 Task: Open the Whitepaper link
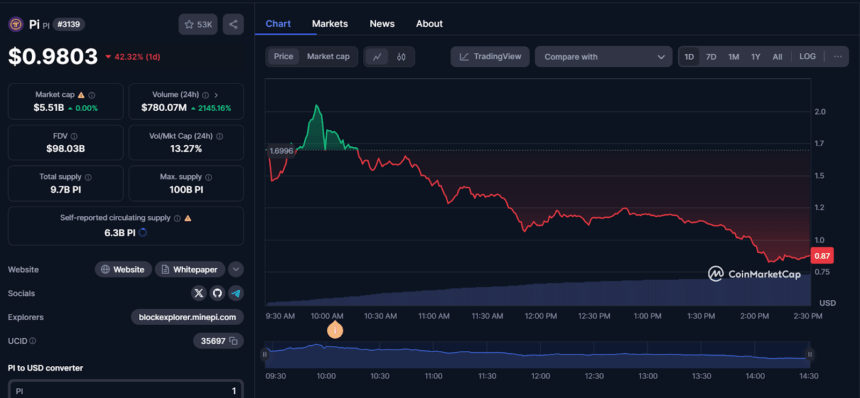point(190,269)
